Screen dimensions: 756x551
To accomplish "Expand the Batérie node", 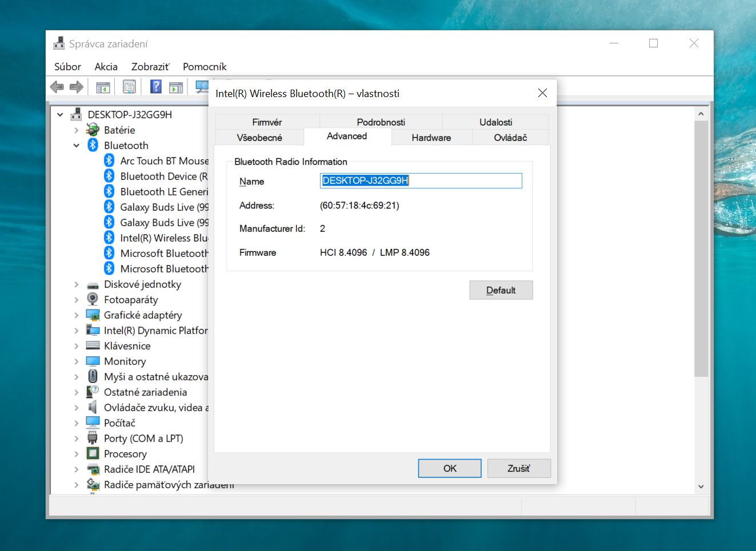I will click(77, 130).
